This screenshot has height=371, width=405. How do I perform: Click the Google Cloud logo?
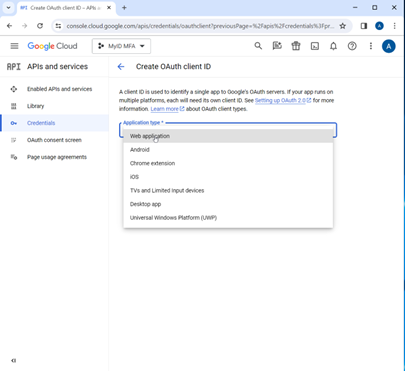pyautogui.click(x=52, y=46)
